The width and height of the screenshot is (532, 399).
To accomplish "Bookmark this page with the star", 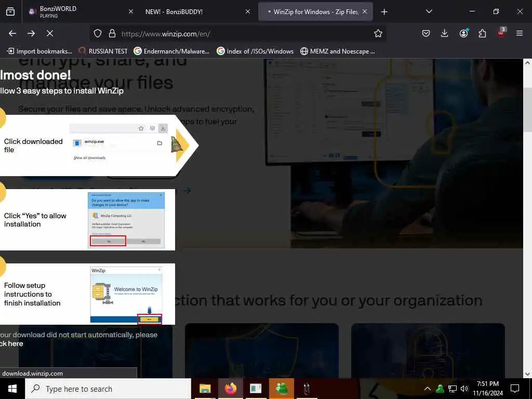I will 378,33.
